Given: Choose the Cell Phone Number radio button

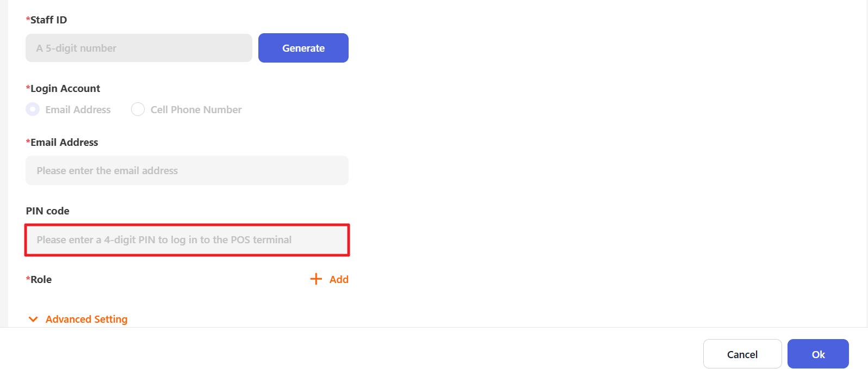Looking at the screenshot, I should (x=138, y=109).
